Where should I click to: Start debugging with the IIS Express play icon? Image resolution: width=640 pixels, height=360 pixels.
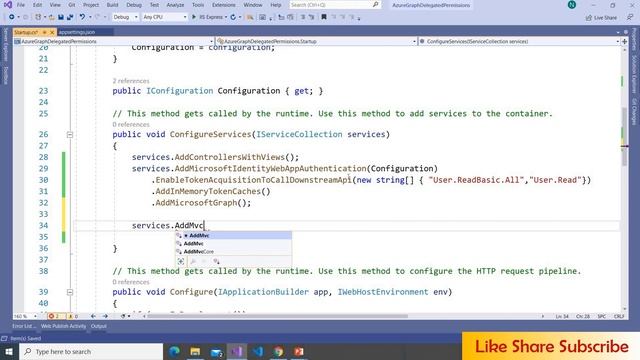point(194,17)
